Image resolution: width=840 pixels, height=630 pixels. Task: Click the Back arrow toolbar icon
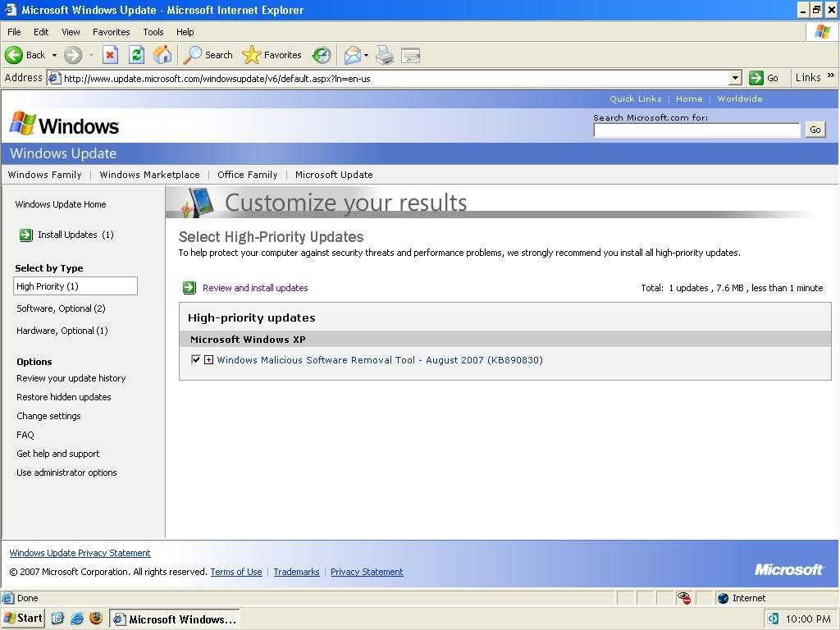tap(14, 55)
